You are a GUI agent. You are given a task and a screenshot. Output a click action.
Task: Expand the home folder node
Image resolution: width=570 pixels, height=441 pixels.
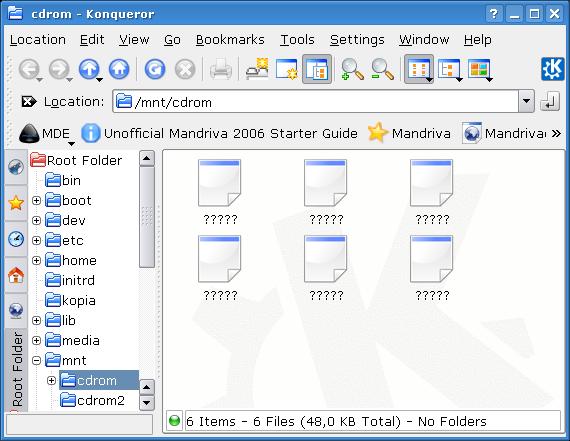(x=36, y=260)
